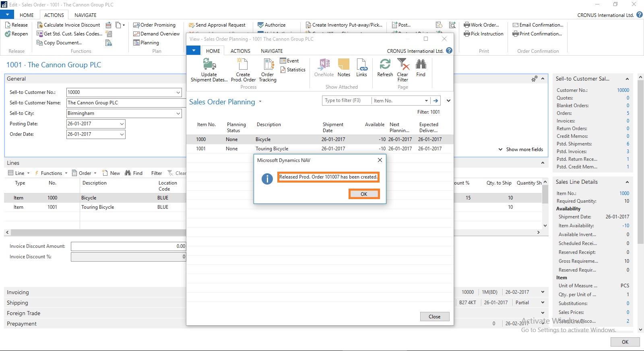Viewport: 644px width, 351px height.
Task: Click the Close button in planning window
Action: [434, 317]
